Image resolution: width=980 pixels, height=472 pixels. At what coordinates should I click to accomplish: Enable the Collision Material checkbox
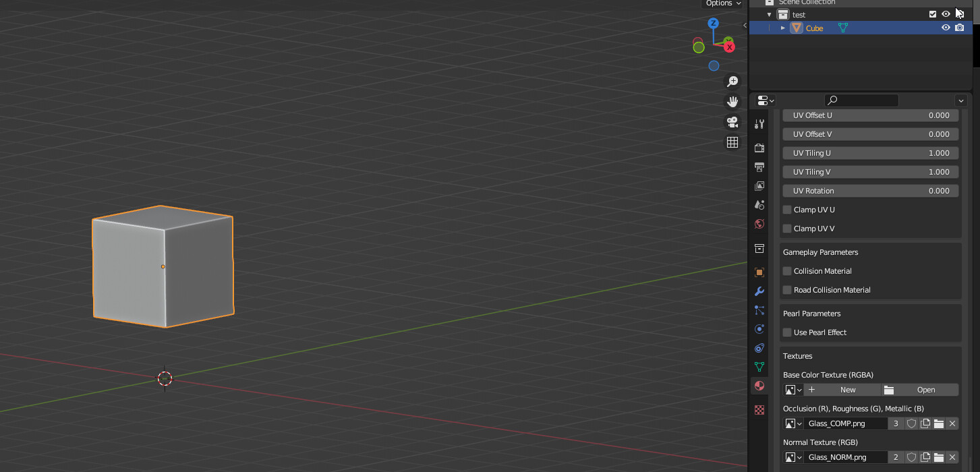tap(787, 271)
